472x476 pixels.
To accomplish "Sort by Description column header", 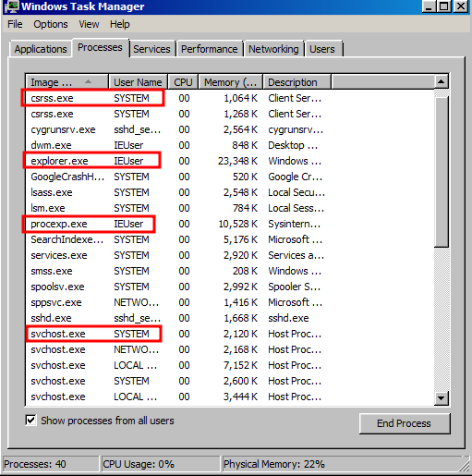I will click(297, 82).
